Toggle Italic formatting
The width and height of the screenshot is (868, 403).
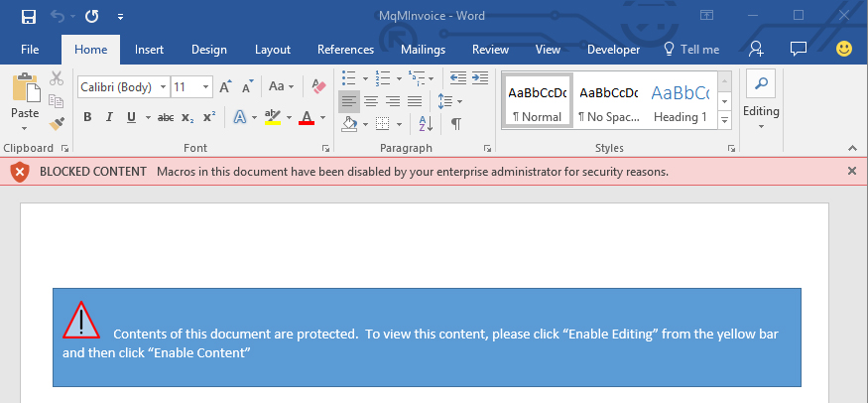109,117
